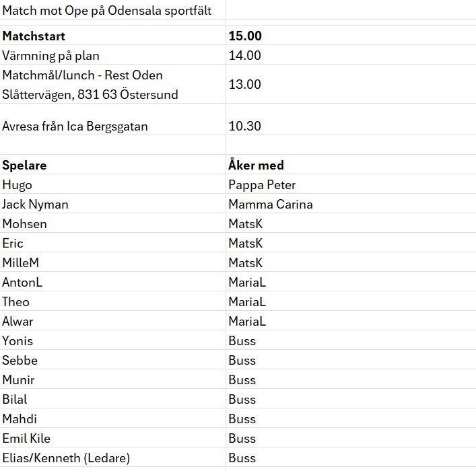Select the Emil Kile cell
The height and width of the screenshot is (471, 476).
coord(112,437)
